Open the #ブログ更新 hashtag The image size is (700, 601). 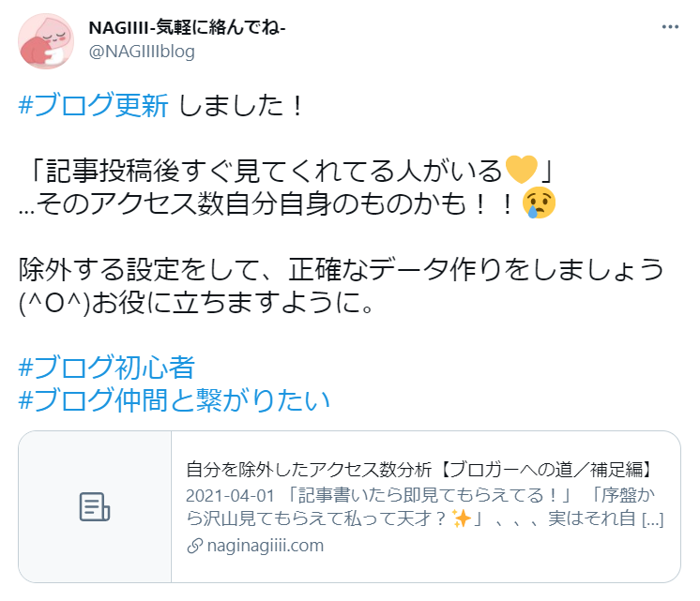(x=93, y=105)
